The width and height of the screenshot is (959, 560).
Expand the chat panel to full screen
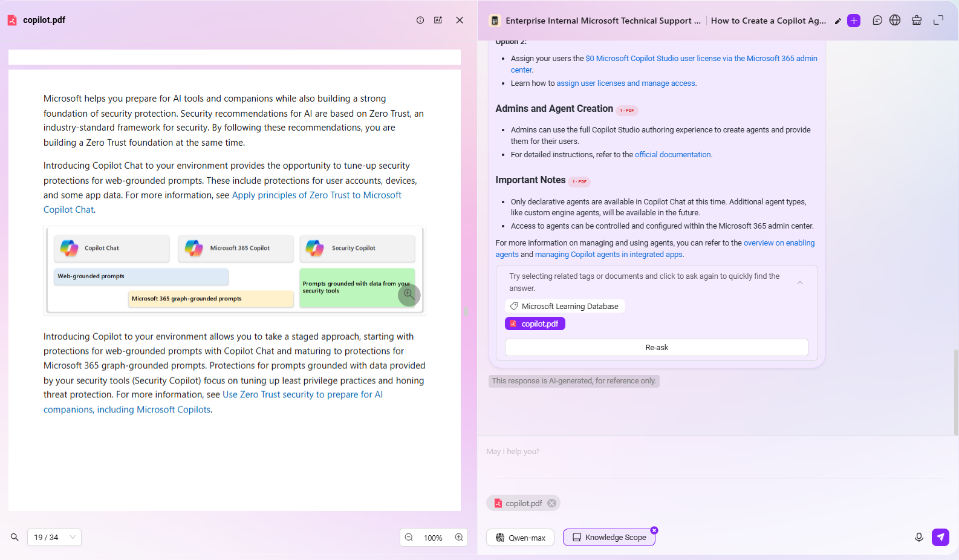pyautogui.click(x=938, y=20)
